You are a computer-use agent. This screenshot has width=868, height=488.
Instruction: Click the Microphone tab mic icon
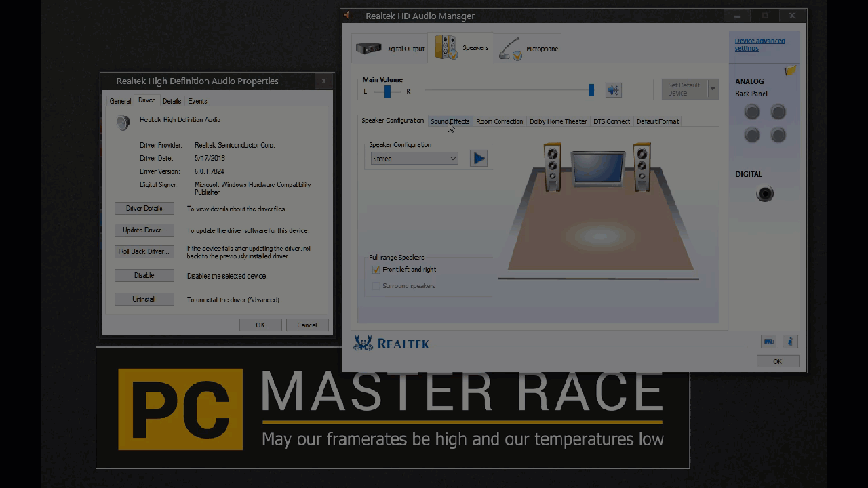[510, 49]
